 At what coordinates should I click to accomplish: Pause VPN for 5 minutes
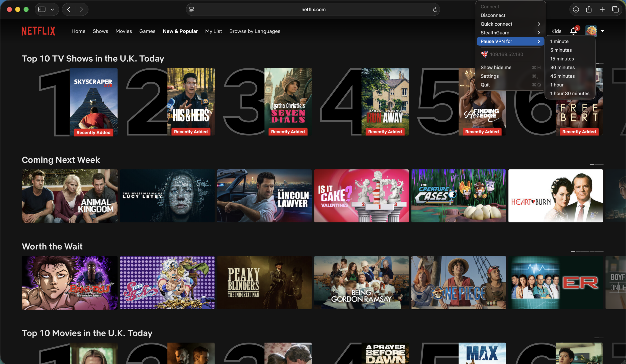(570, 50)
